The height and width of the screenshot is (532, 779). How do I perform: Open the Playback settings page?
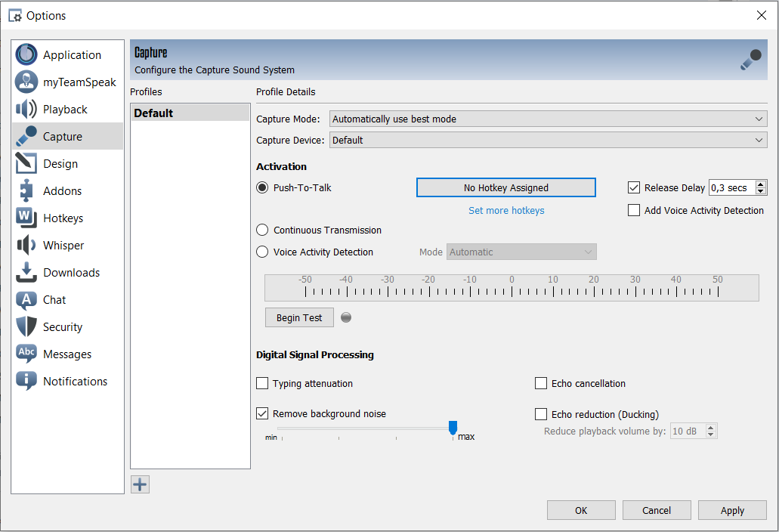click(x=67, y=110)
